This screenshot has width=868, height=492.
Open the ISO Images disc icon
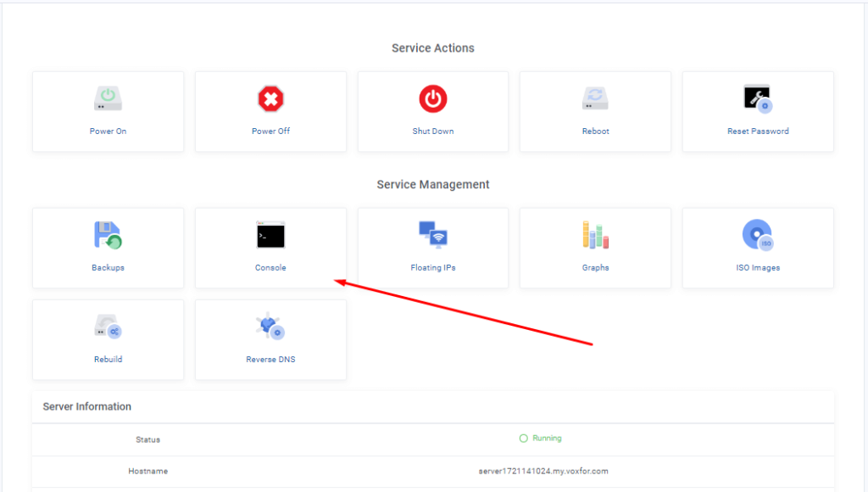pos(757,235)
